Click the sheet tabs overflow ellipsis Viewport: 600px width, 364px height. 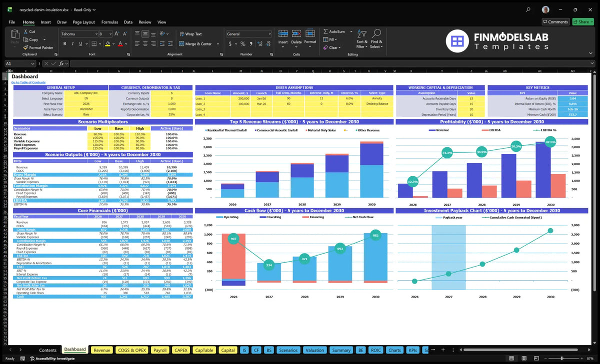433,350
